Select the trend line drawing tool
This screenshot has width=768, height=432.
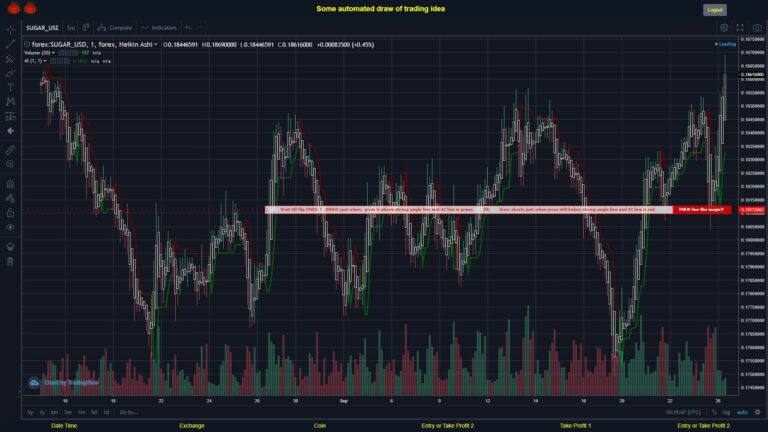[10, 44]
